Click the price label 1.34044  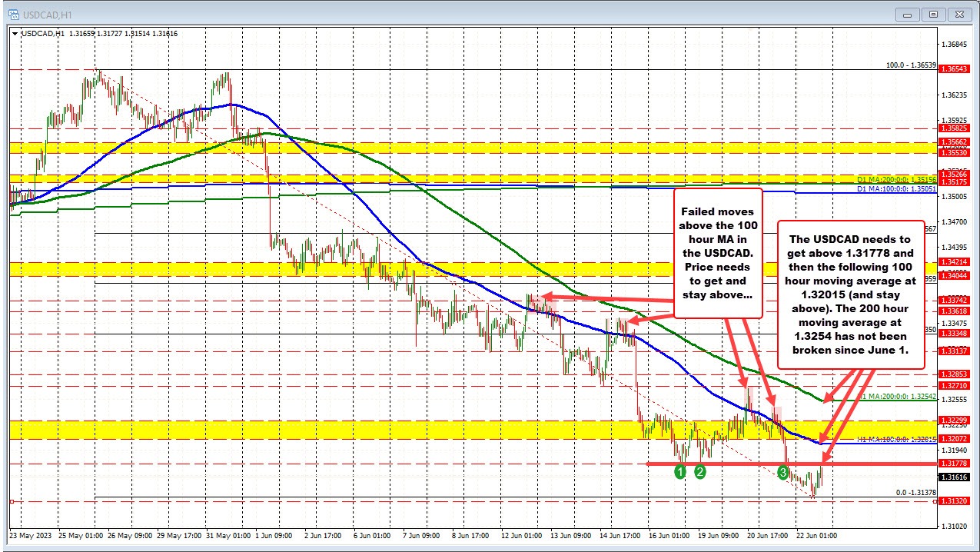pos(952,275)
